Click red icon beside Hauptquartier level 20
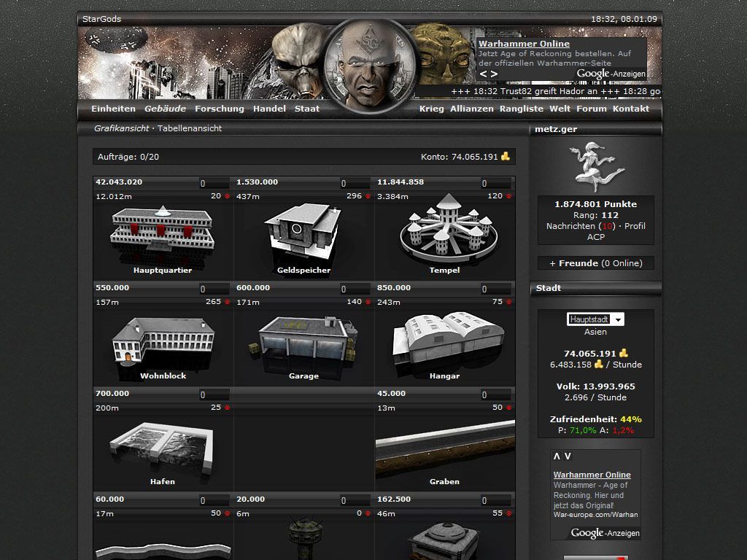The image size is (747, 560). tap(228, 196)
